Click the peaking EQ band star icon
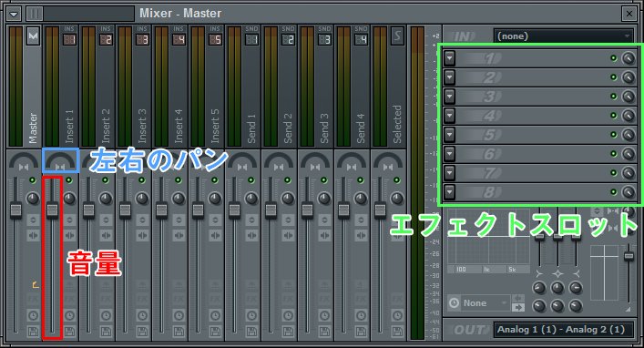 [x=557, y=274]
